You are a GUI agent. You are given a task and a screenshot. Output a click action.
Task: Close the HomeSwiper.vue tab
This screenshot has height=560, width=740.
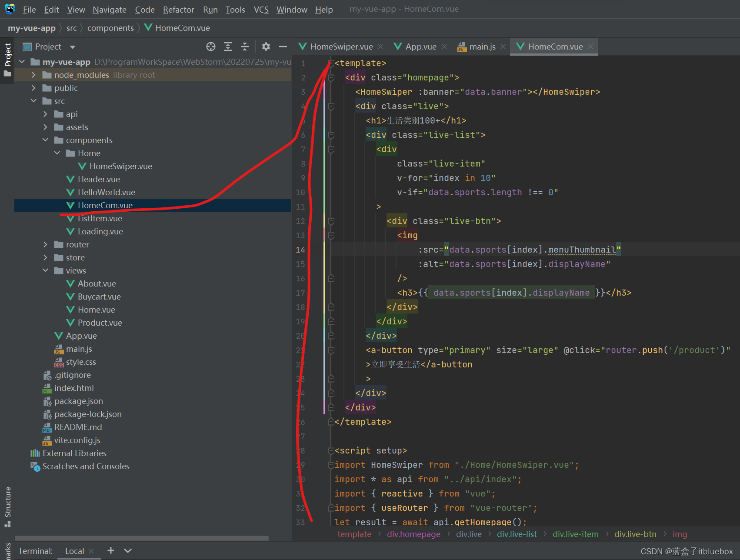click(380, 47)
